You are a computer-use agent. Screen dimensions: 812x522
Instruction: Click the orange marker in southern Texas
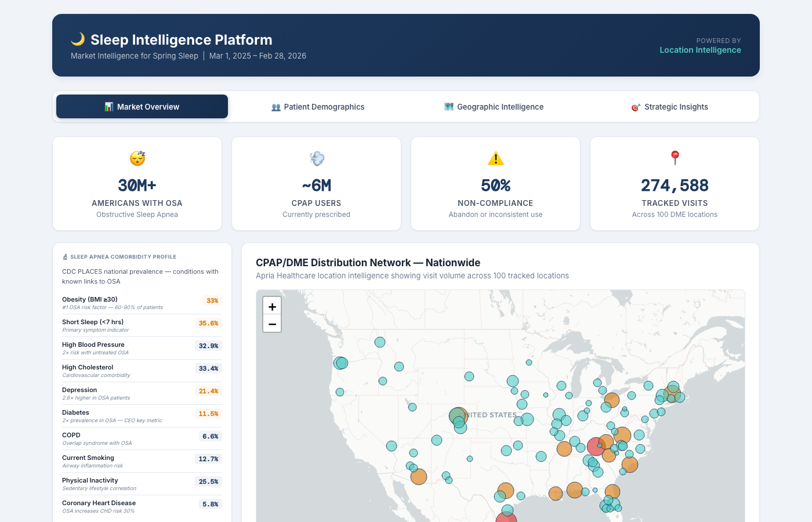[505, 490]
